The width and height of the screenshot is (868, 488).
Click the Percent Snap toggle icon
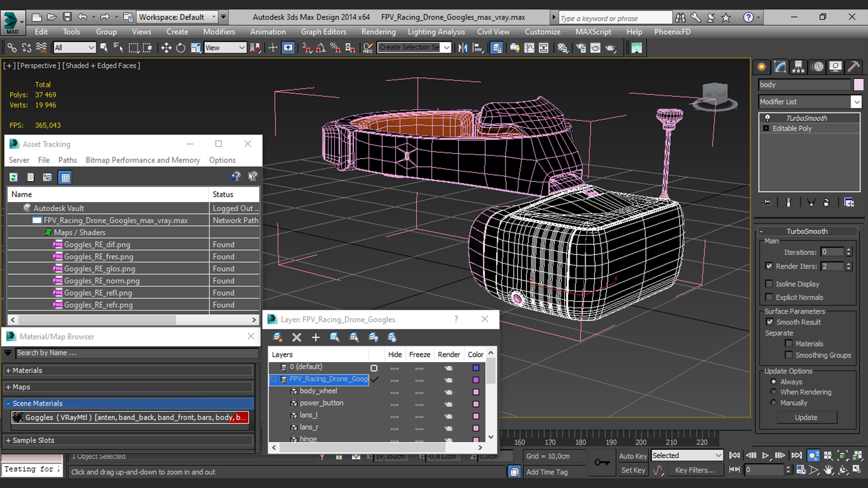click(335, 48)
